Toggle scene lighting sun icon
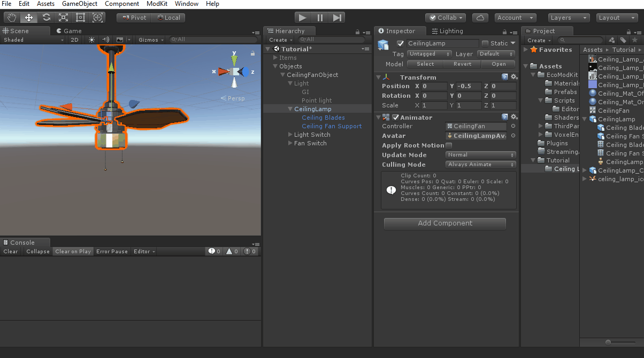The image size is (644, 358). point(91,40)
